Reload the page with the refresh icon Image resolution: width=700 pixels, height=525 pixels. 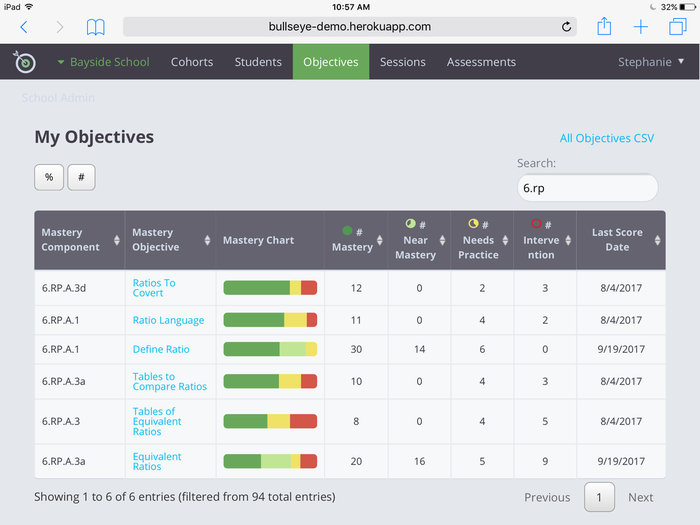(x=566, y=27)
